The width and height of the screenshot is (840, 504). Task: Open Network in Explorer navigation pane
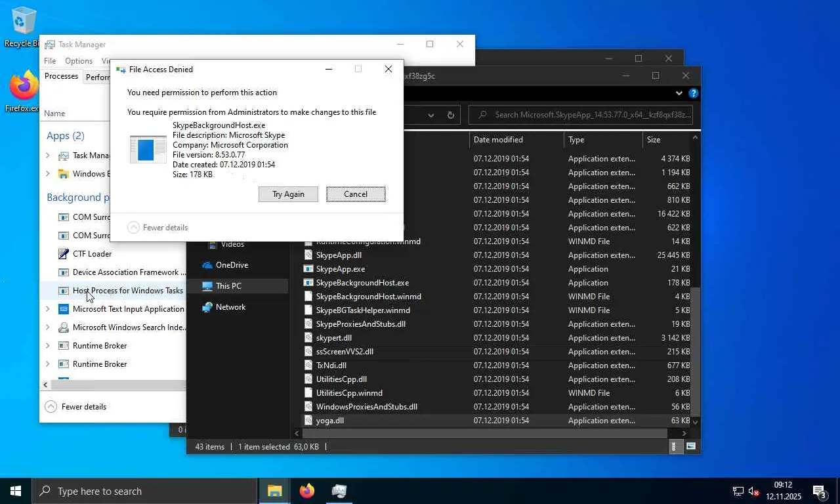click(x=230, y=307)
